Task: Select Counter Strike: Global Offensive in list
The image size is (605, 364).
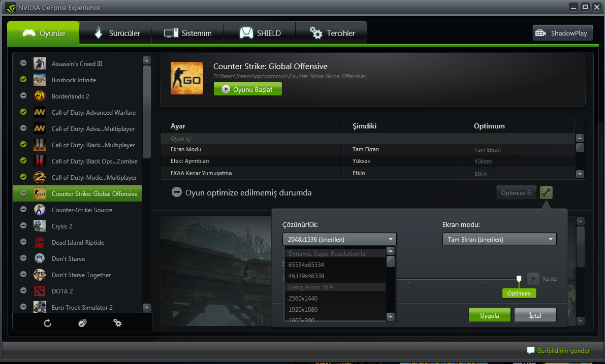Action: click(x=77, y=193)
